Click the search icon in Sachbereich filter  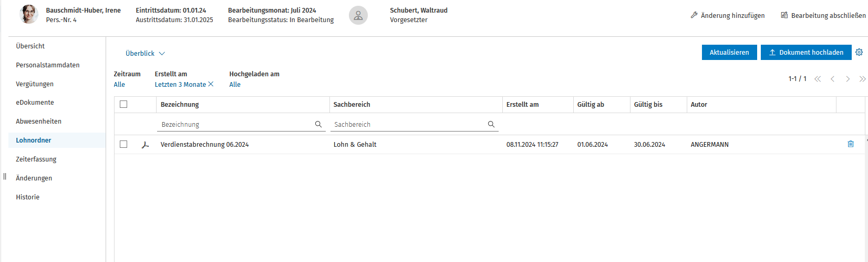click(491, 124)
